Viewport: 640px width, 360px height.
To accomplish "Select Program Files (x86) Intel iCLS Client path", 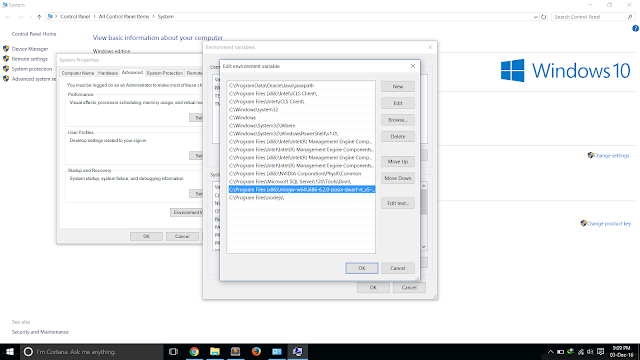I will click(x=301, y=93).
